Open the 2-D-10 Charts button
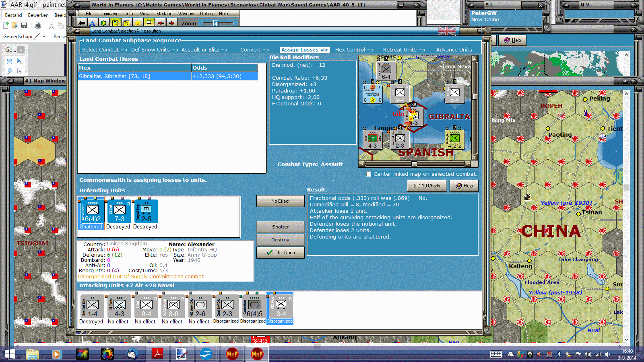 click(x=427, y=186)
